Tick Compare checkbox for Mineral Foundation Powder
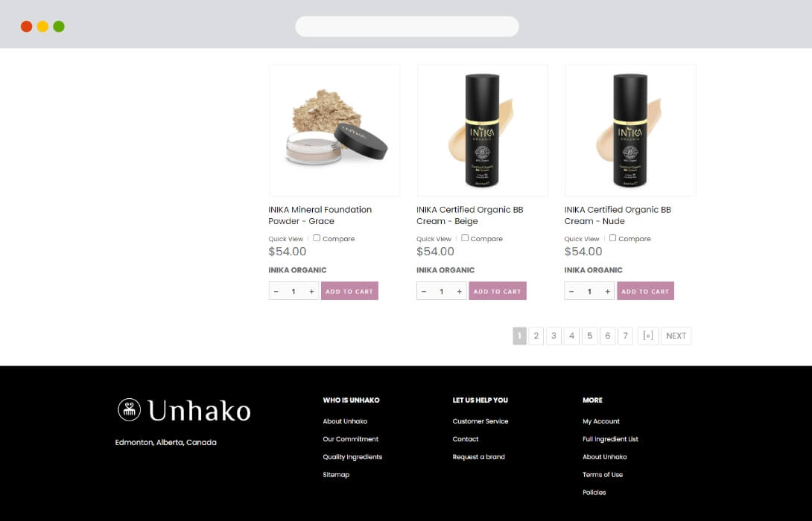The height and width of the screenshot is (521, 812). pos(317,238)
